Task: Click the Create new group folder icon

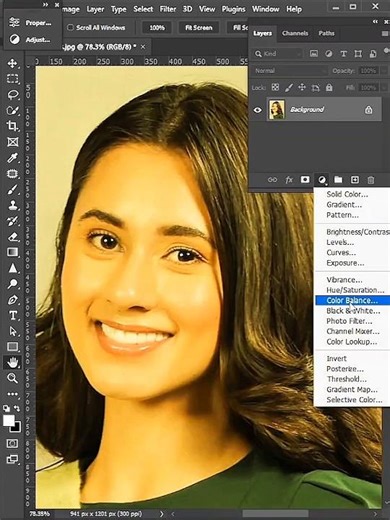Action: 338,180
